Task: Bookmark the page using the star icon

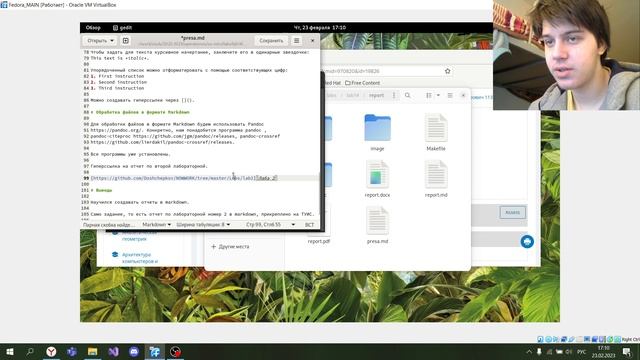Action: coord(447,71)
